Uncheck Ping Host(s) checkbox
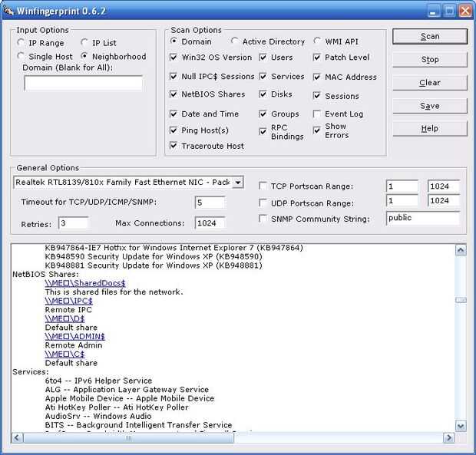The height and width of the screenshot is (455, 476). 174,130
